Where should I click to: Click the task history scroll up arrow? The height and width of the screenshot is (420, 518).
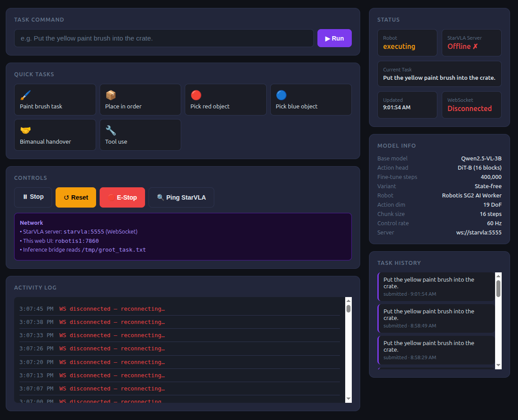tap(498, 276)
